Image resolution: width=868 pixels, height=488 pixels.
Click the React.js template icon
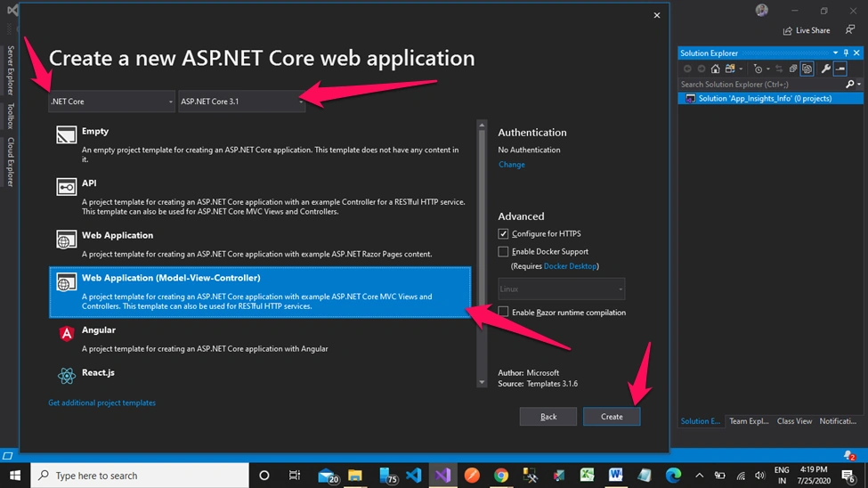pyautogui.click(x=67, y=376)
